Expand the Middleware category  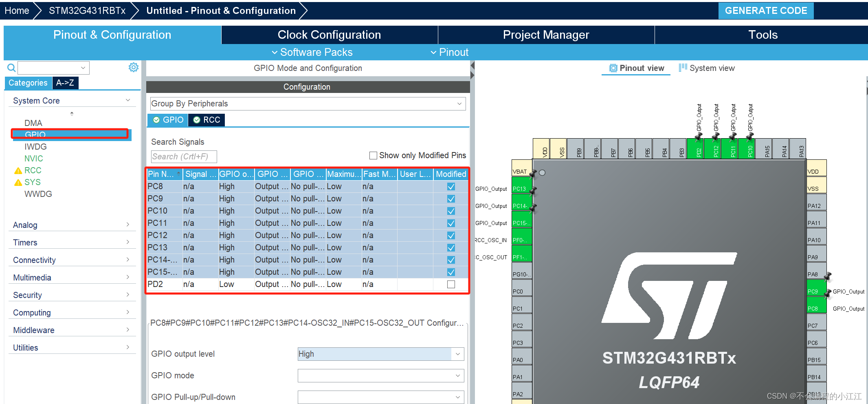(72, 330)
